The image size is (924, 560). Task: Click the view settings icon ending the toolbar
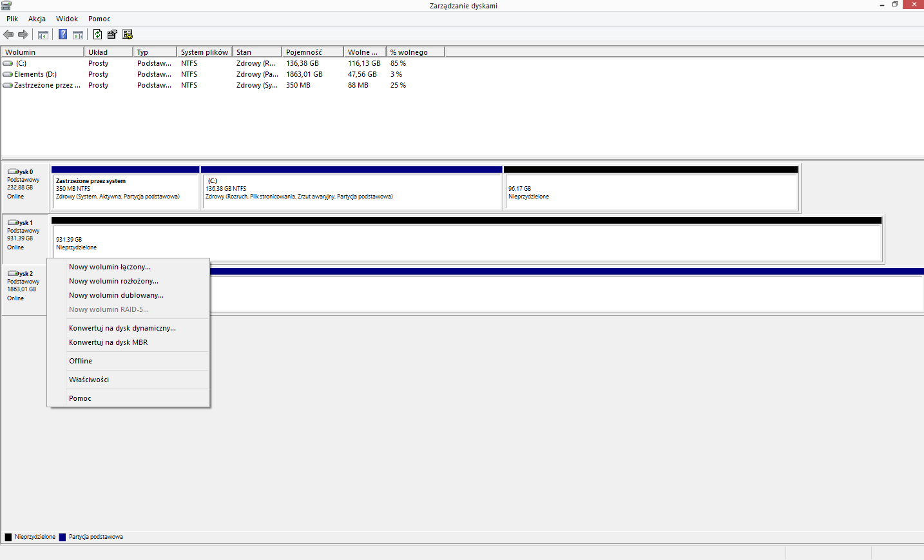[x=128, y=34]
